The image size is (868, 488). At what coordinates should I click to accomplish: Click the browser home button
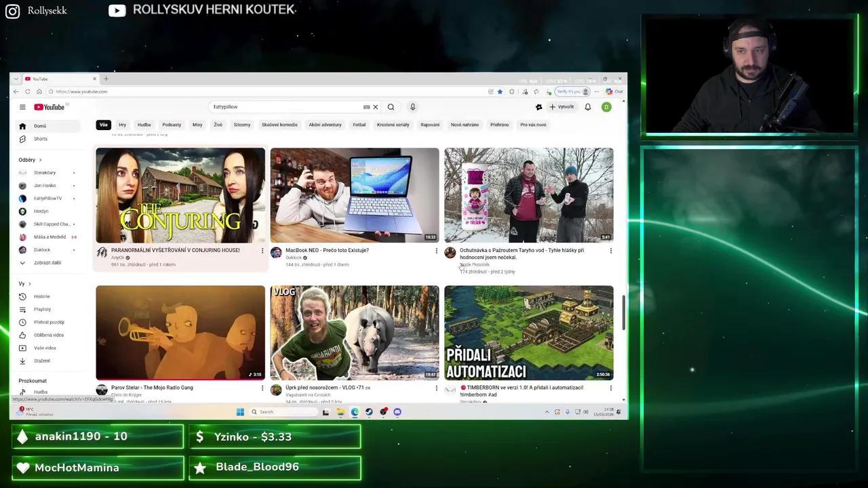(x=39, y=91)
